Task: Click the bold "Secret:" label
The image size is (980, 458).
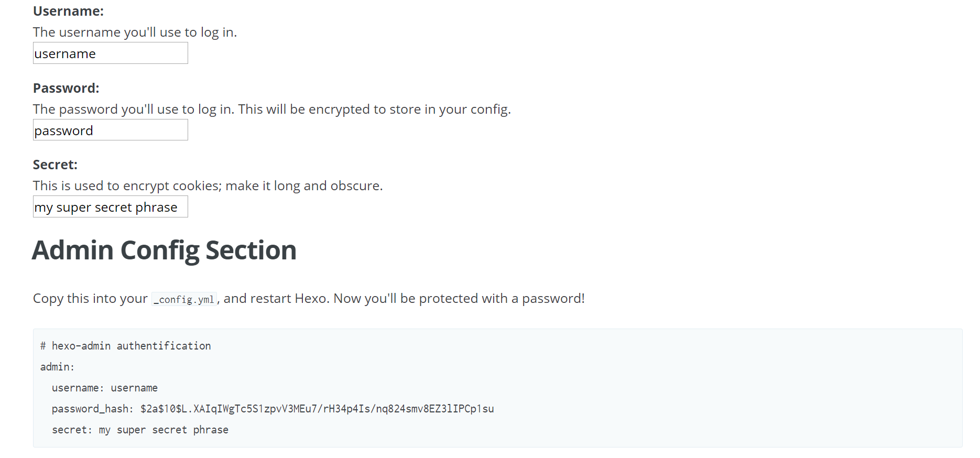Action: click(55, 165)
